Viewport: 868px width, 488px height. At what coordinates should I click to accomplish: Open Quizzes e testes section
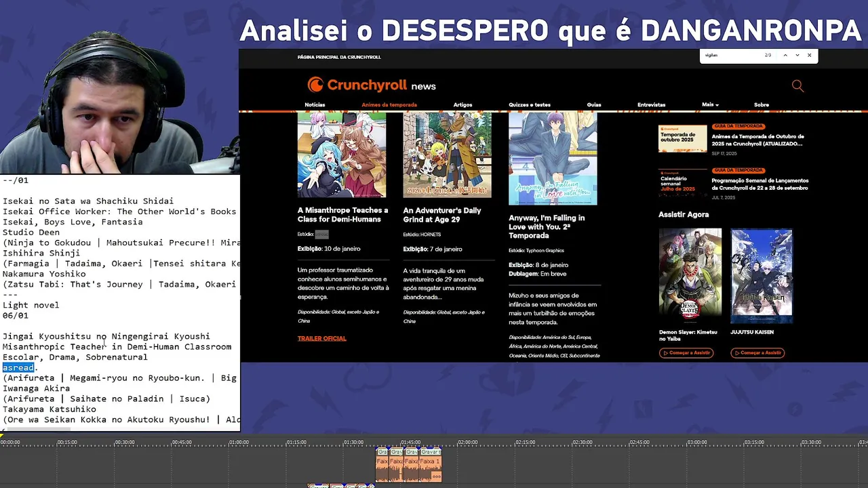pos(530,105)
